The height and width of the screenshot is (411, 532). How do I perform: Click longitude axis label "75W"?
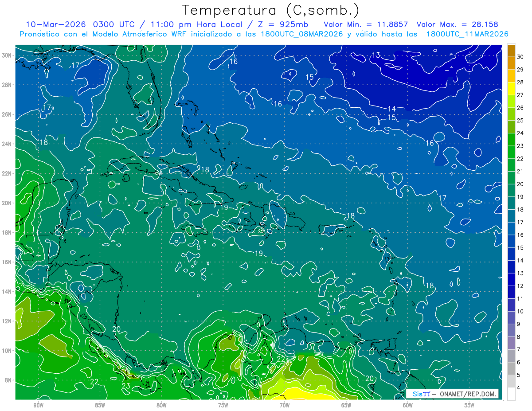[x=223, y=405]
